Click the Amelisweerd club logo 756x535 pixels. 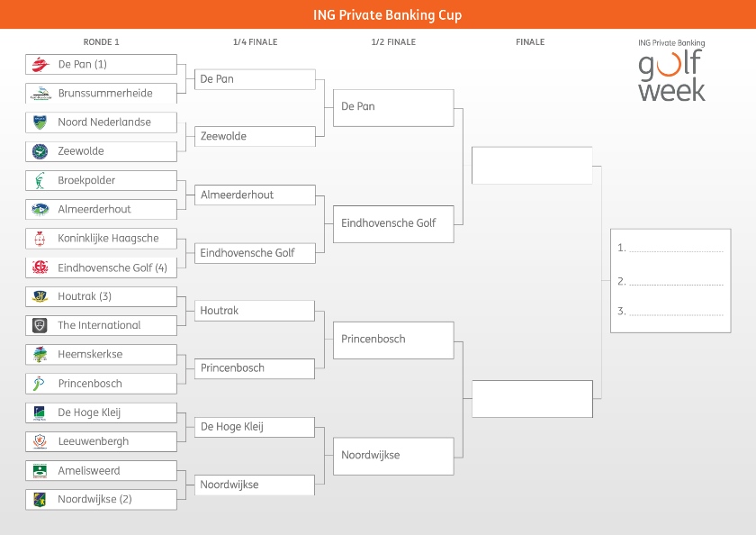coord(40,471)
